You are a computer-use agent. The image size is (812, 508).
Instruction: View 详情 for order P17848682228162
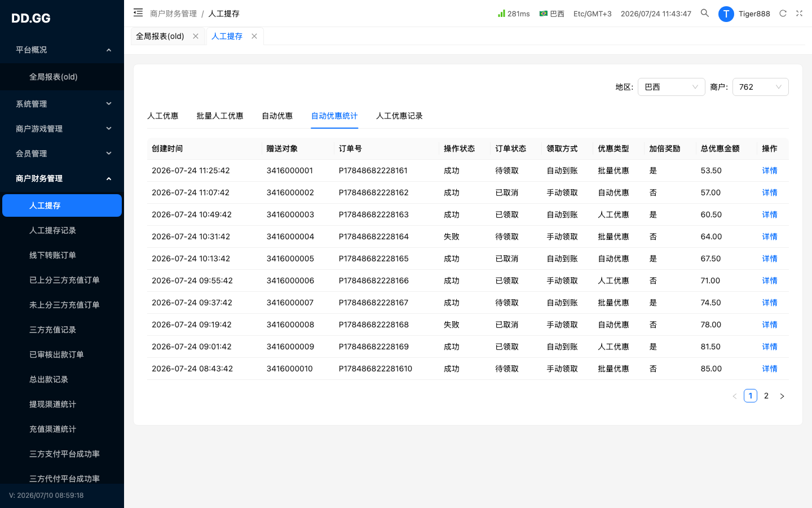[770, 192]
